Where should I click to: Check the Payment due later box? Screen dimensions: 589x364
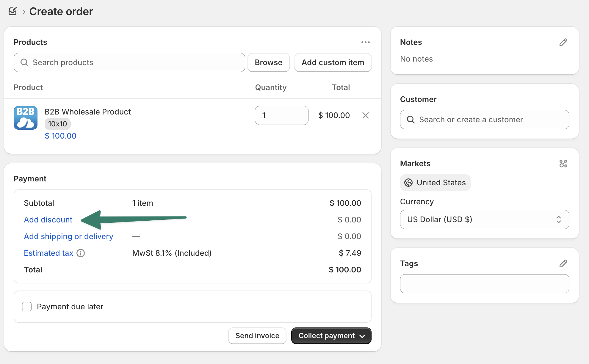click(27, 307)
